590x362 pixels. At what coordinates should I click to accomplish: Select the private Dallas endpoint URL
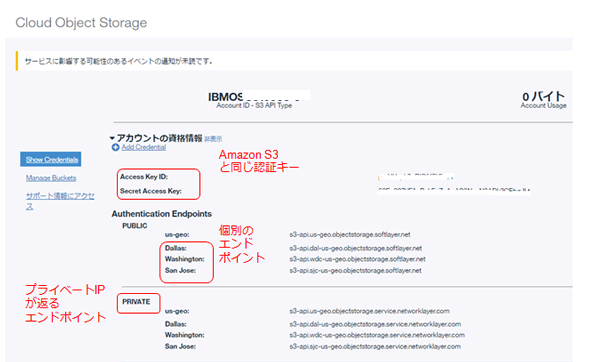pyautogui.click(x=375, y=324)
